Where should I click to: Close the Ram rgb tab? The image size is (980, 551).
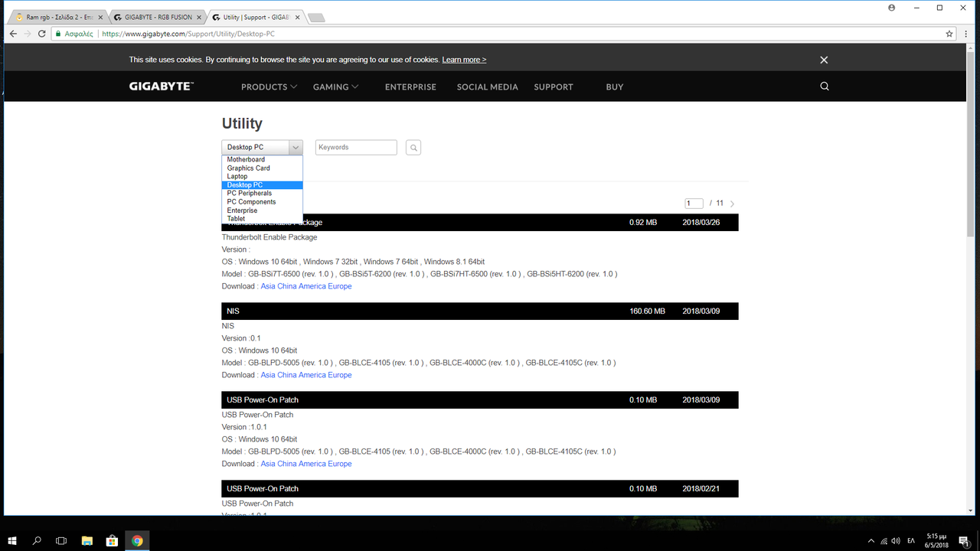(x=100, y=17)
